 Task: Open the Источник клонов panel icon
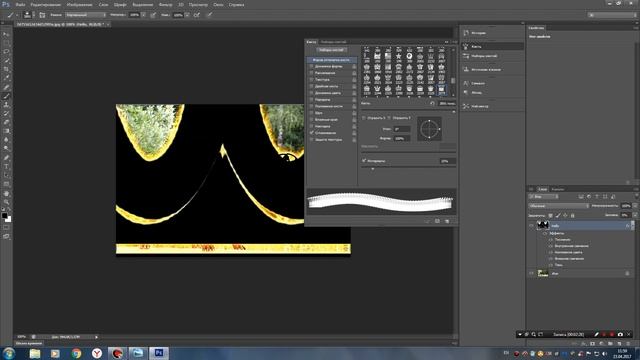pyautogui.click(x=466, y=69)
